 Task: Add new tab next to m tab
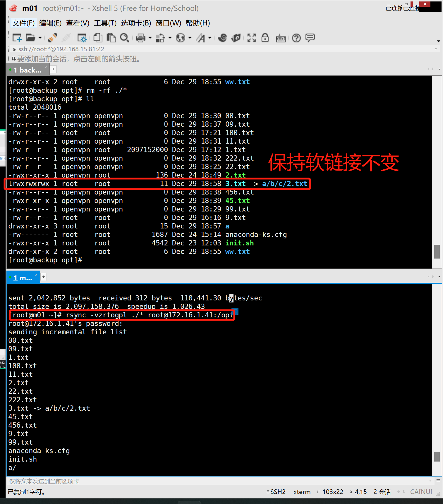pyautogui.click(x=44, y=277)
